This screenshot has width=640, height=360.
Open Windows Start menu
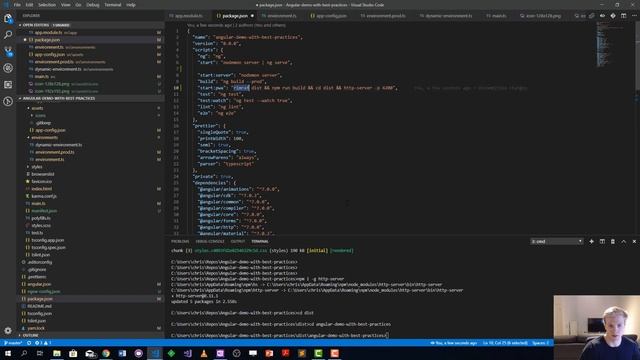coord(8,353)
